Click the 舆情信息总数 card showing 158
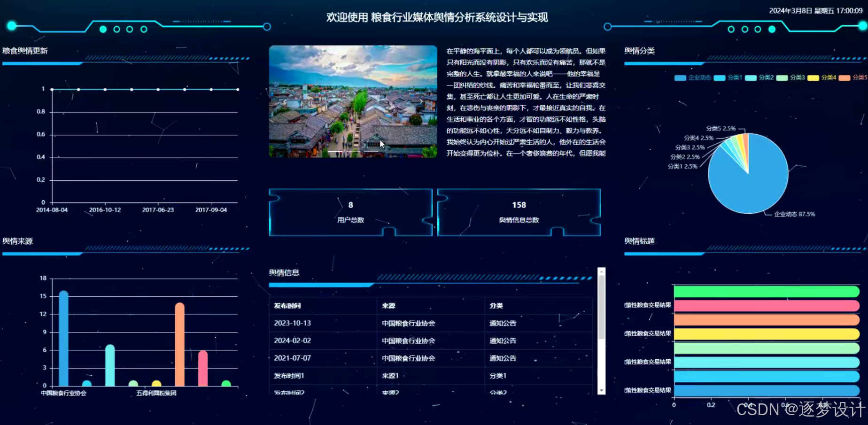This screenshot has height=425, width=868. [519, 212]
